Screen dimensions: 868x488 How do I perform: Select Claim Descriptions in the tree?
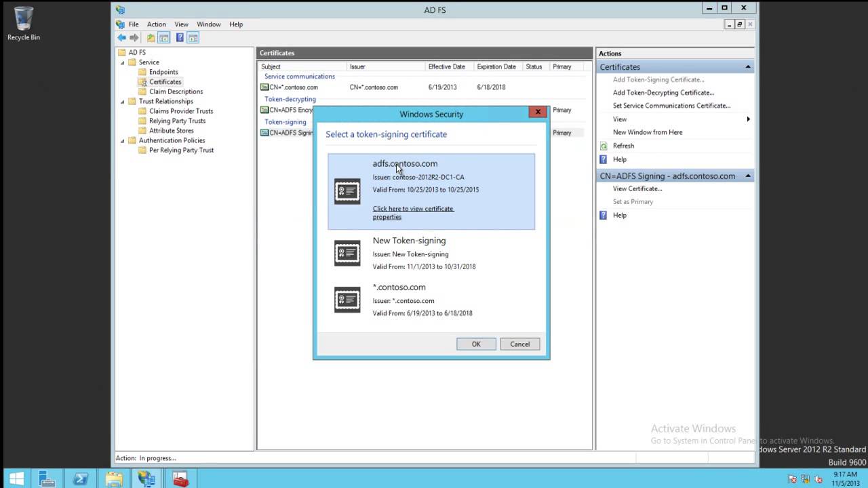(176, 91)
